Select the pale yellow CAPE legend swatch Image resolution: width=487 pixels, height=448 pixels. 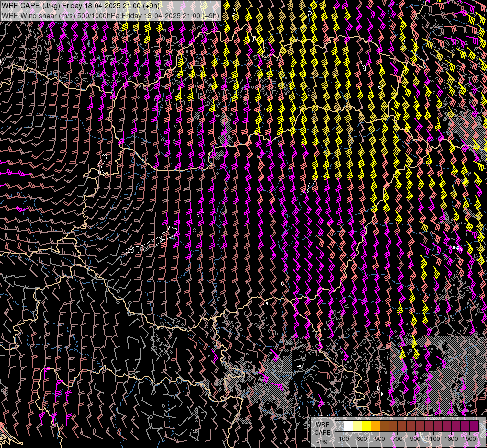tap(358, 426)
